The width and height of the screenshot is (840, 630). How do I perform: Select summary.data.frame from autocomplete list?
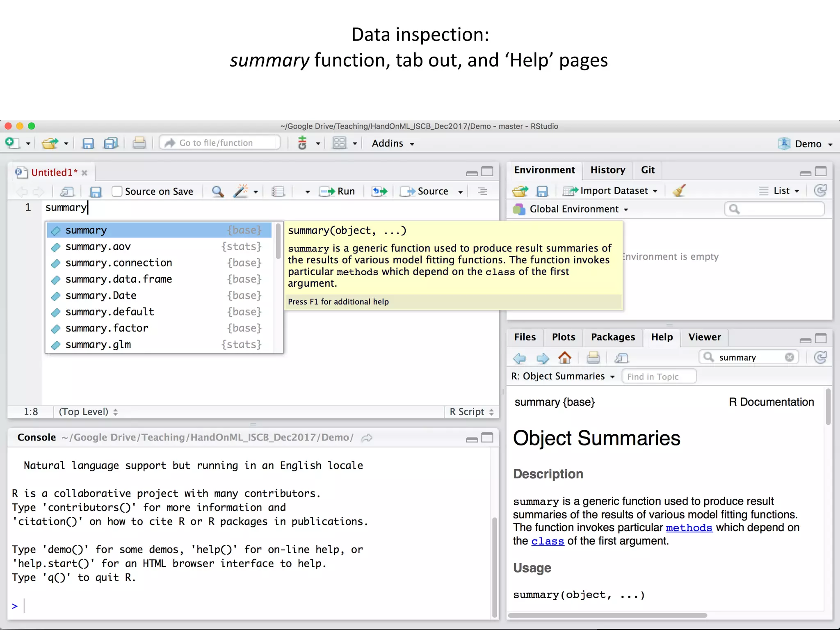(x=159, y=279)
